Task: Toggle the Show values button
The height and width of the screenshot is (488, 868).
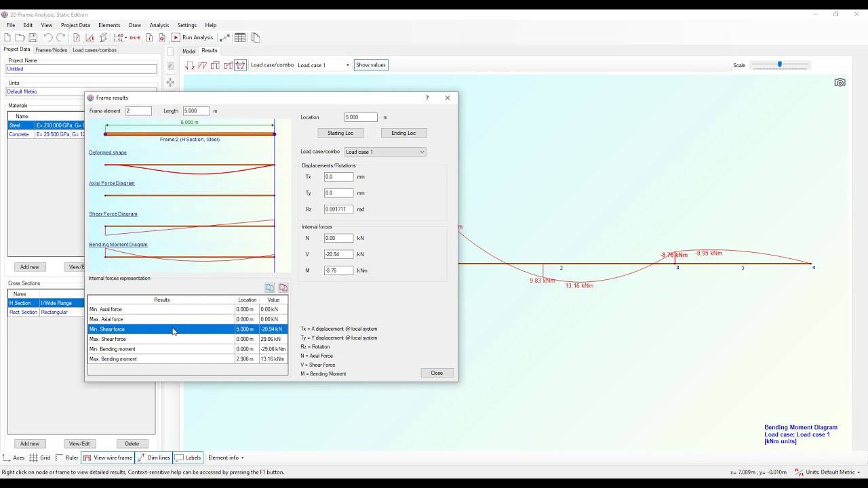Action: pyautogui.click(x=371, y=65)
